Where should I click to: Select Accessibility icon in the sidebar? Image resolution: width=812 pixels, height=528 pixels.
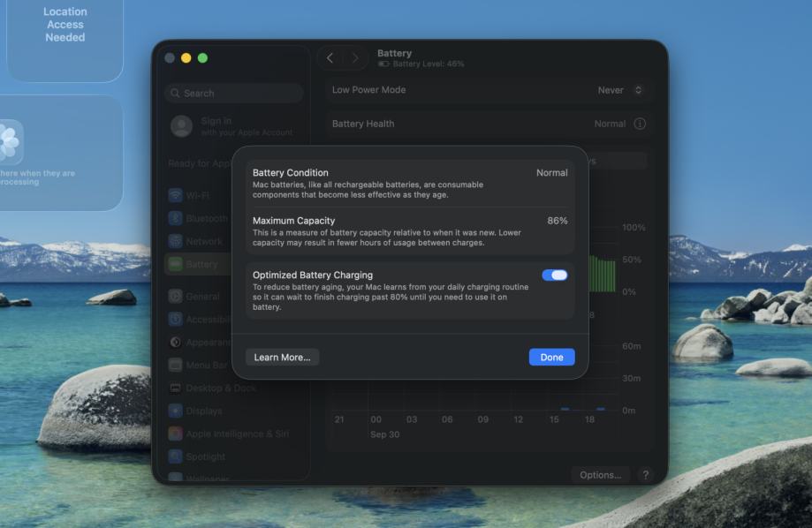(x=176, y=320)
